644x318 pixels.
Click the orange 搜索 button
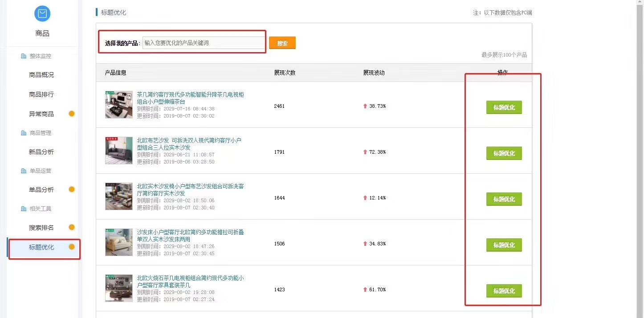pos(282,43)
